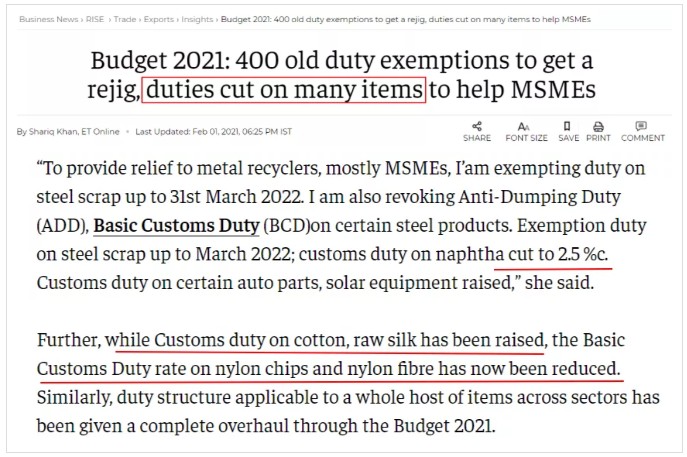Click the SAVE text label
The image size is (687, 457).
(568, 138)
